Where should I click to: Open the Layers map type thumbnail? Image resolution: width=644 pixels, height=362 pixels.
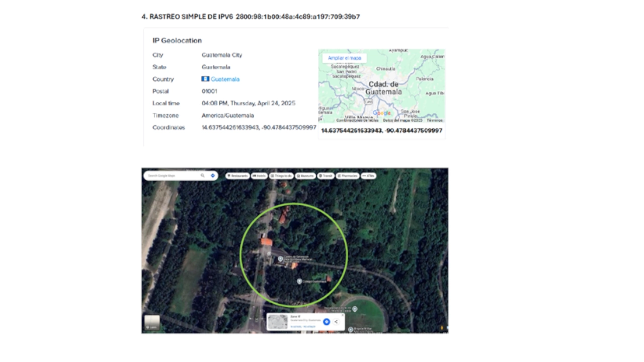coord(152,322)
